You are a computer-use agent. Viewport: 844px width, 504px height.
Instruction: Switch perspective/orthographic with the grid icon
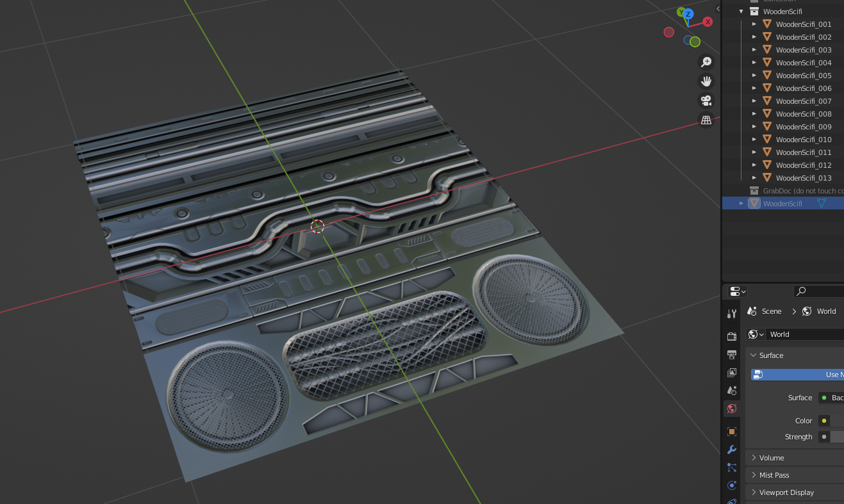click(706, 120)
